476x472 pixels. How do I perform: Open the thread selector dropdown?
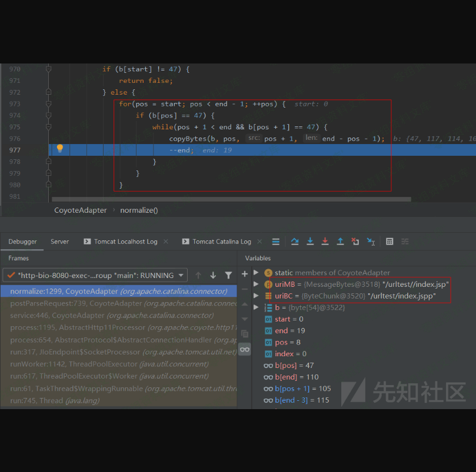(182, 275)
